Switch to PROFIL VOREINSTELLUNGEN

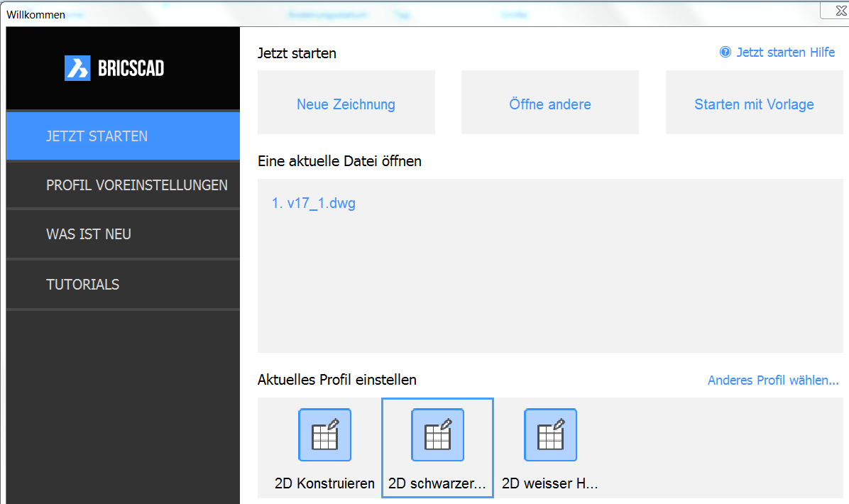click(123, 185)
